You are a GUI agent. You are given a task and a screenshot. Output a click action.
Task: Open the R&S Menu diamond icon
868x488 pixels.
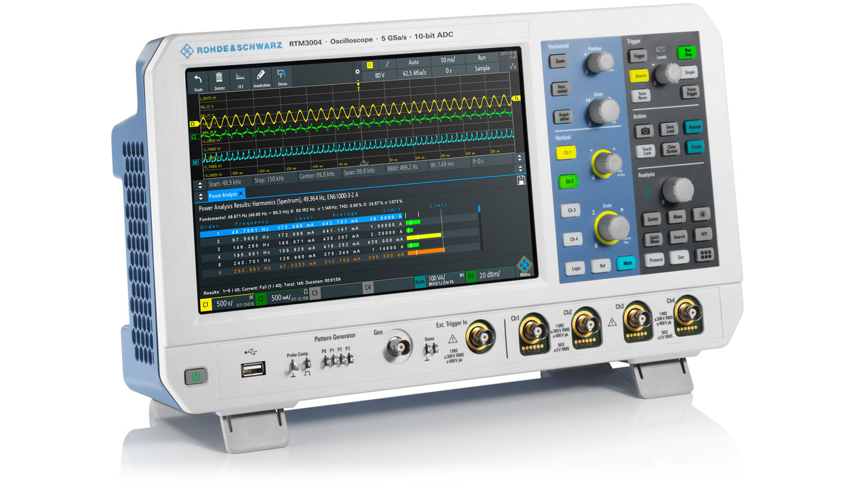pyautogui.click(x=524, y=266)
